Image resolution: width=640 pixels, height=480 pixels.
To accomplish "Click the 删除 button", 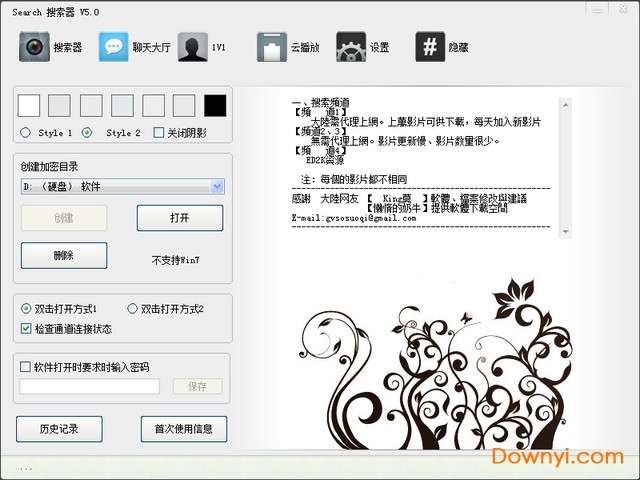I will click(63, 255).
